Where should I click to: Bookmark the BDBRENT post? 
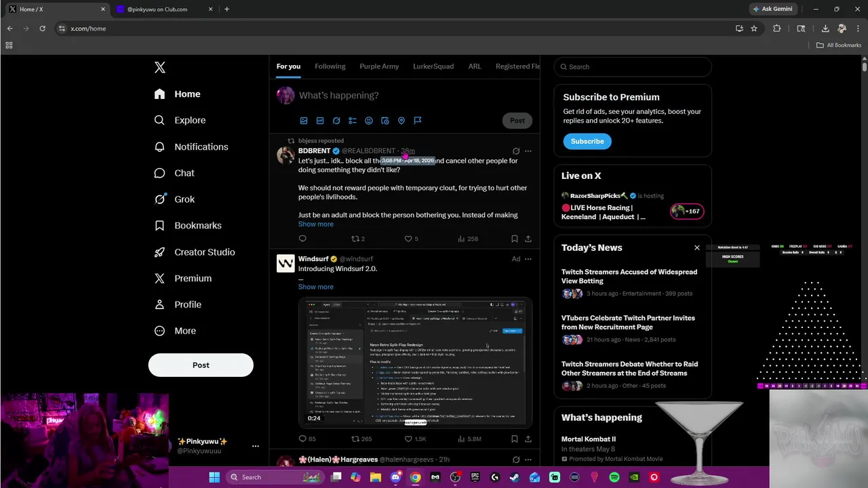pyautogui.click(x=515, y=239)
